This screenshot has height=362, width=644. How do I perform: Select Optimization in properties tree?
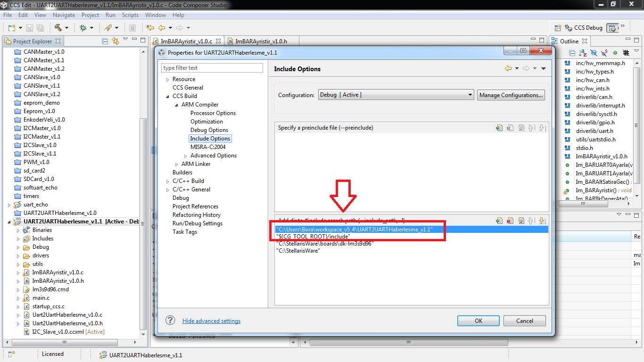tap(206, 122)
